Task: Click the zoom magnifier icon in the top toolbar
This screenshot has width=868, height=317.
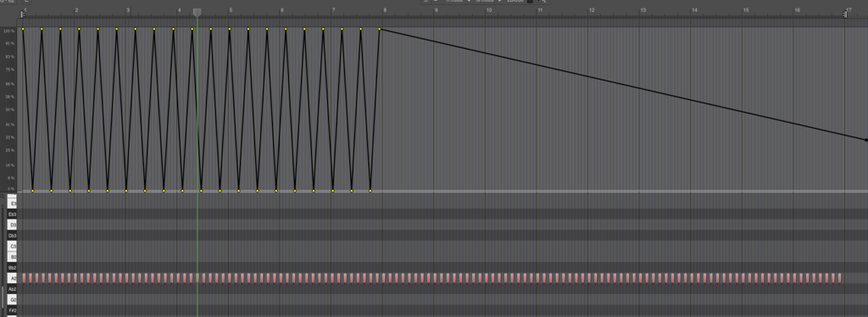Action: pos(543,2)
